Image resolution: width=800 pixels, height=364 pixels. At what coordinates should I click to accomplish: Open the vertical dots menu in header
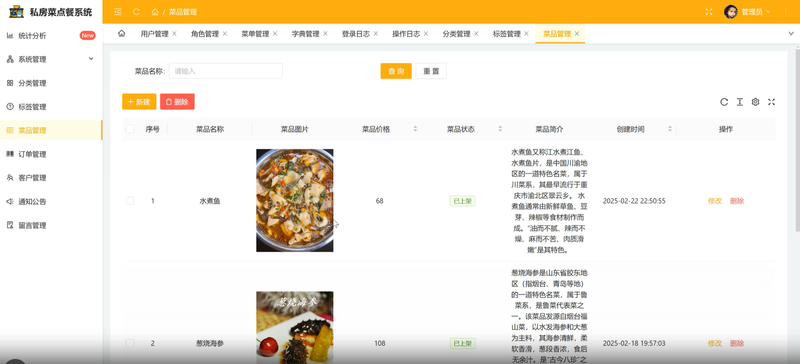coord(785,12)
